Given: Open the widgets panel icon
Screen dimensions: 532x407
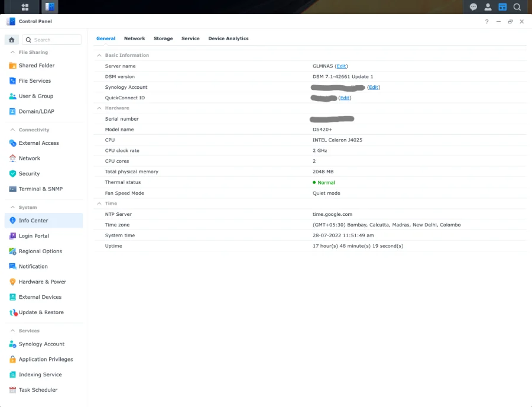Looking at the screenshot, I should click(502, 7).
